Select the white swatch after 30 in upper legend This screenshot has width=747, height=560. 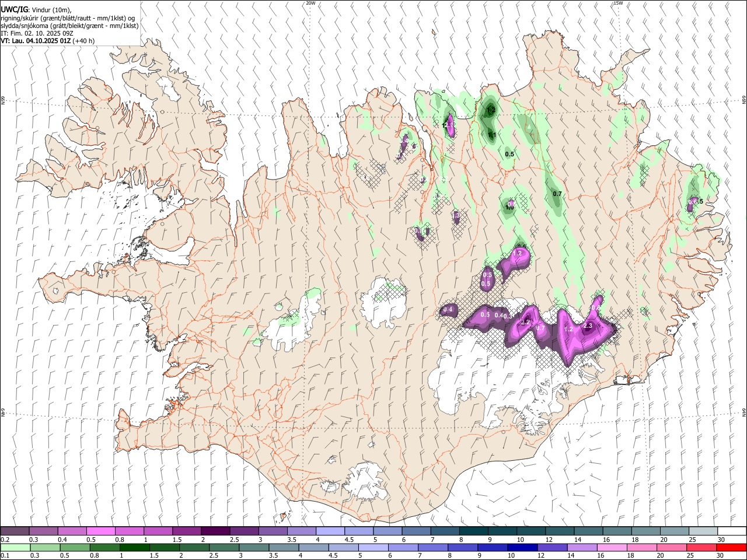pos(732,531)
